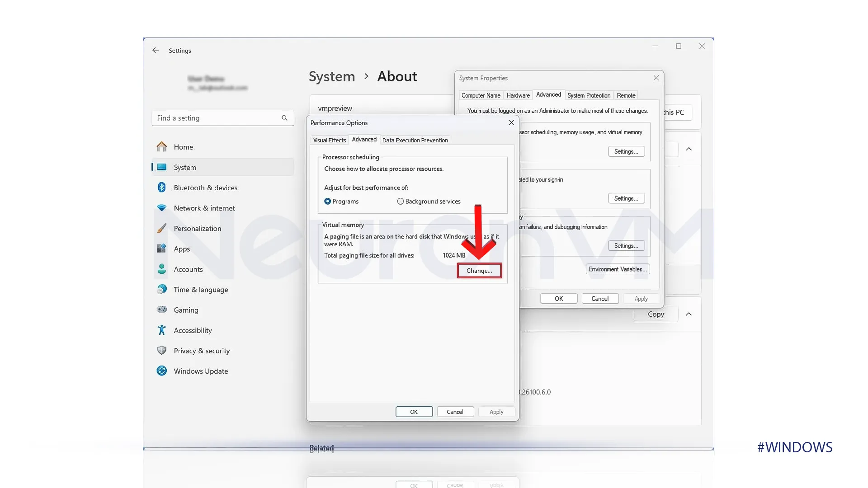The height and width of the screenshot is (488, 868).
Task: Open Performance Settings in Advanced tab
Action: (x=626, y=151)
